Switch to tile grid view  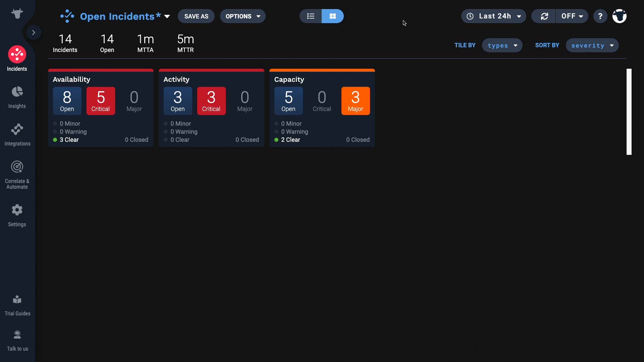333,16
